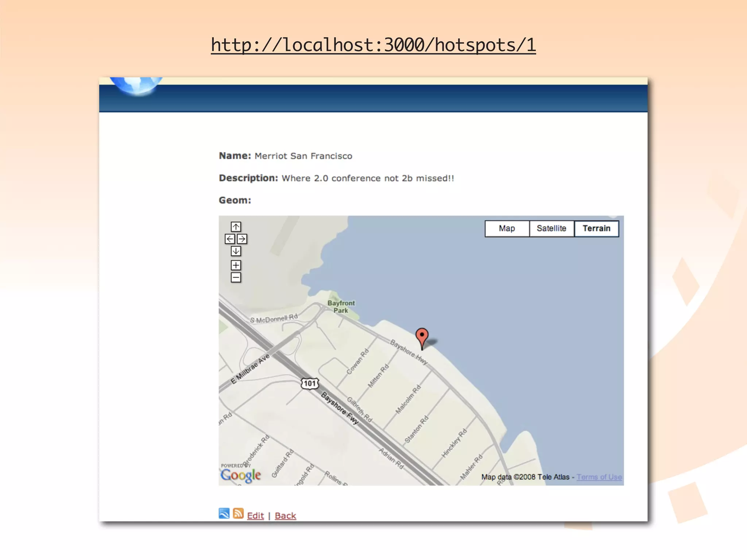The image size is (747, 560).
Task: Pan the map down with the arrow
Action: click(x=236, y=251)
